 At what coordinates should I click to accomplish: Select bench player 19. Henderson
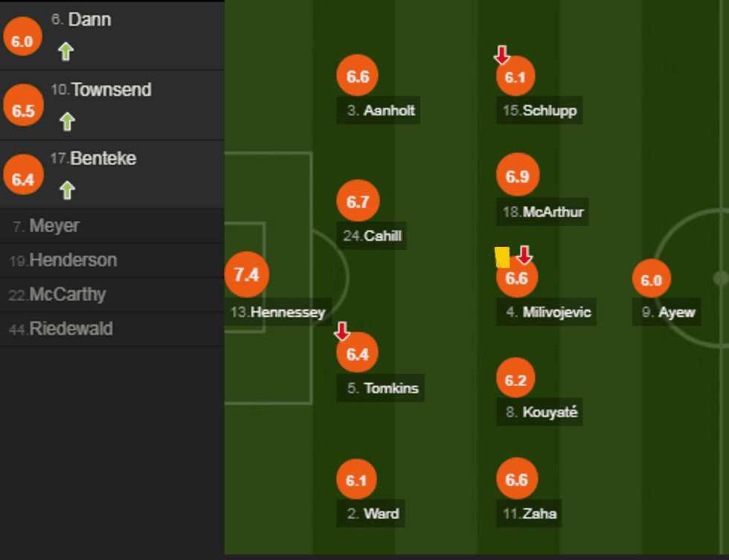coord(63,260)
